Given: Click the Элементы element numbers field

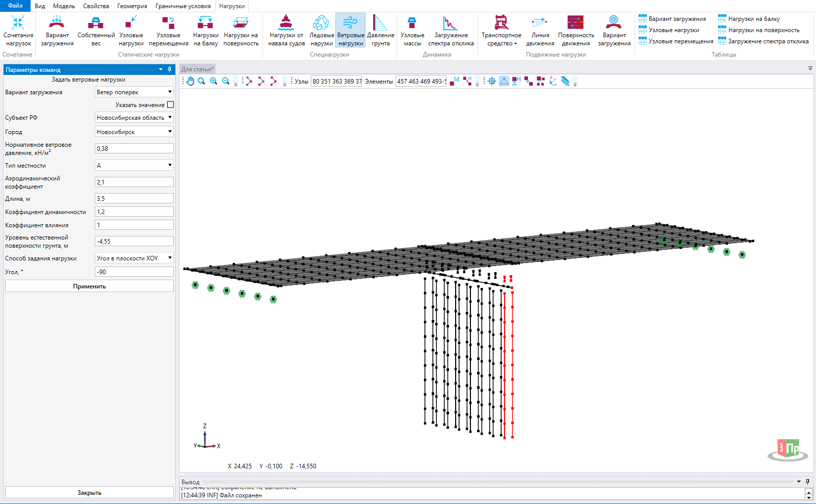Looking at the screenshot, I should click(421, 81).
